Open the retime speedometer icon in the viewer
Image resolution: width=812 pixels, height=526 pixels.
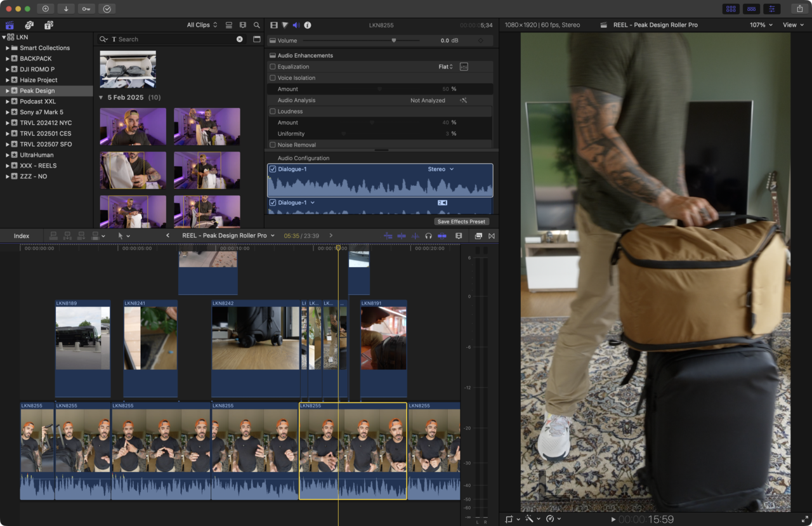[551, 518]
